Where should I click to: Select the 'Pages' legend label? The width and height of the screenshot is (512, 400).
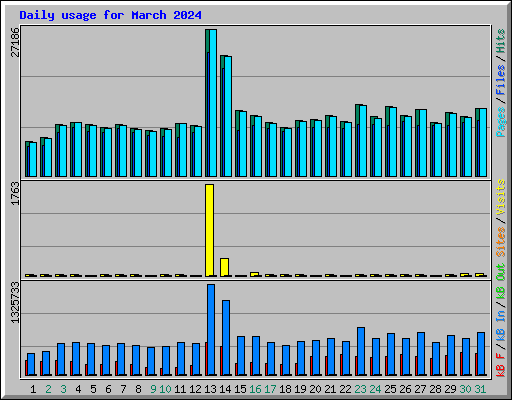[501, 122]
